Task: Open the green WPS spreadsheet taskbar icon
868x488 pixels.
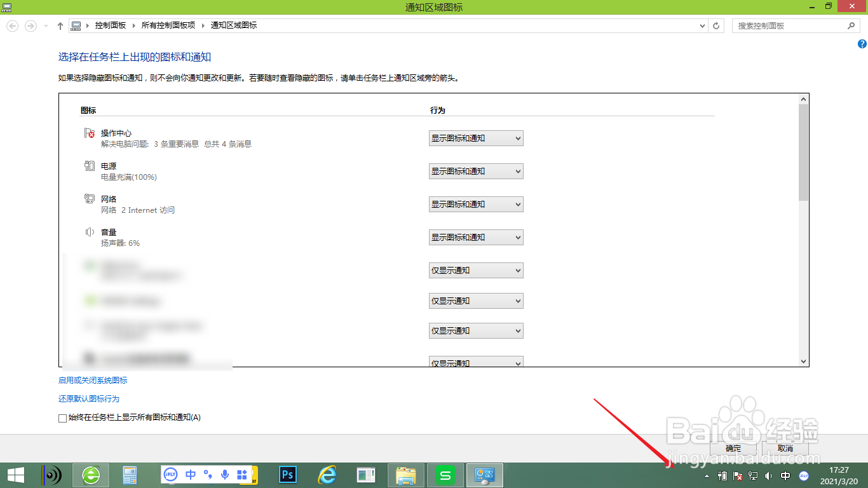Action: [445, 475]
